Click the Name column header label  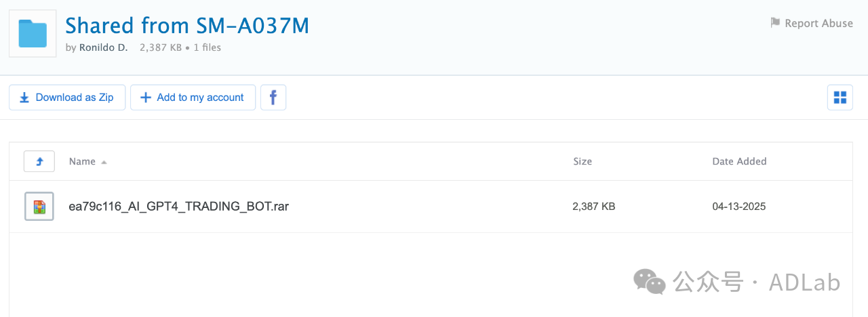pos(82,161)
